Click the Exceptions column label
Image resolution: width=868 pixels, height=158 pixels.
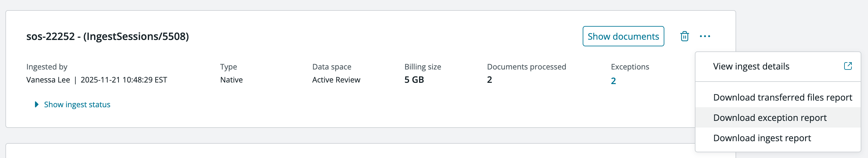tap(630, 67)
